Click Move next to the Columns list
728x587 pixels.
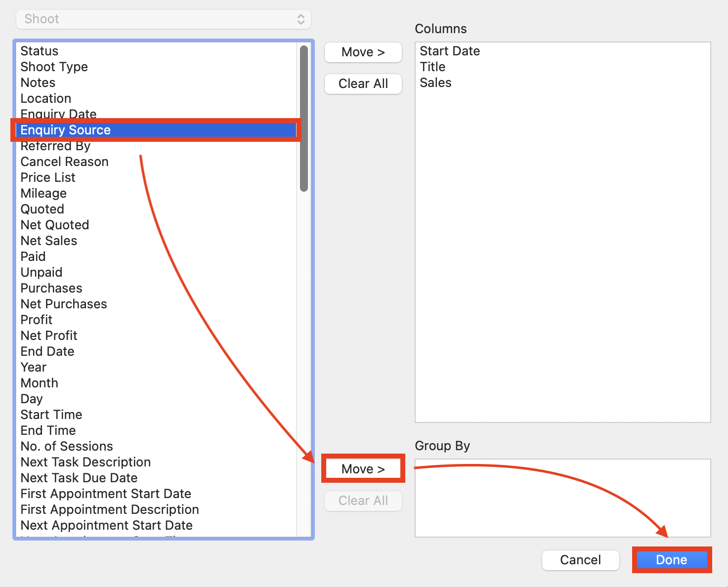(363, 52)
